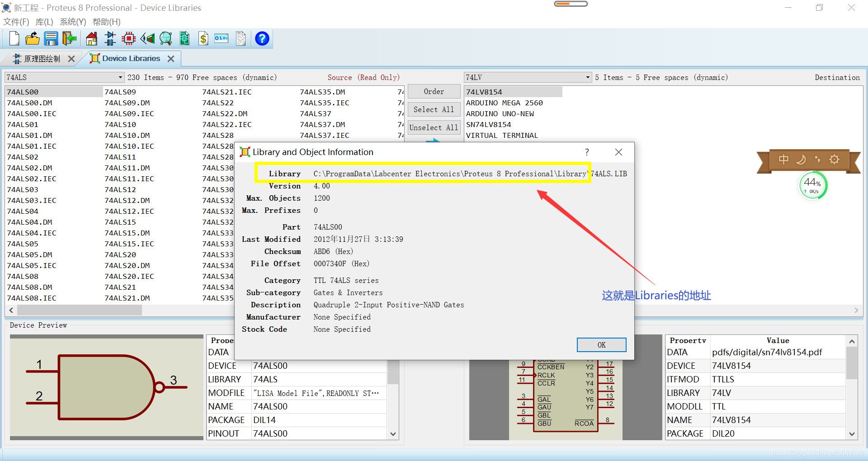Open the Source Code 0101 icon
The image size is (868, 461).
click(x=222, y=39)
